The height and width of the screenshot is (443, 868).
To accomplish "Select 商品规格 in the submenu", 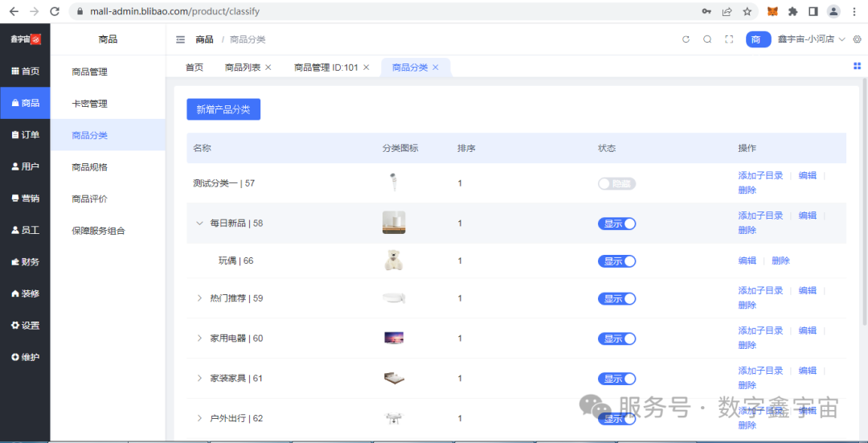I will (x=89, y=167).
